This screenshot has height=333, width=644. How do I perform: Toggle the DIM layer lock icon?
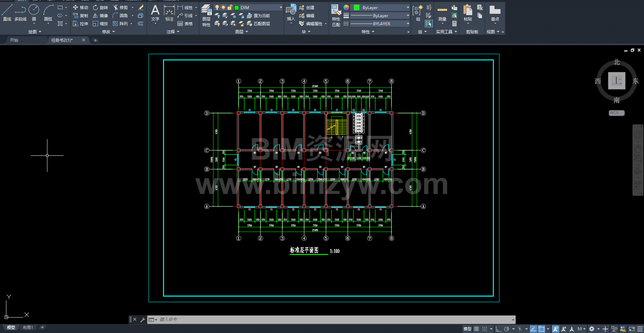(x=230, y=7)
